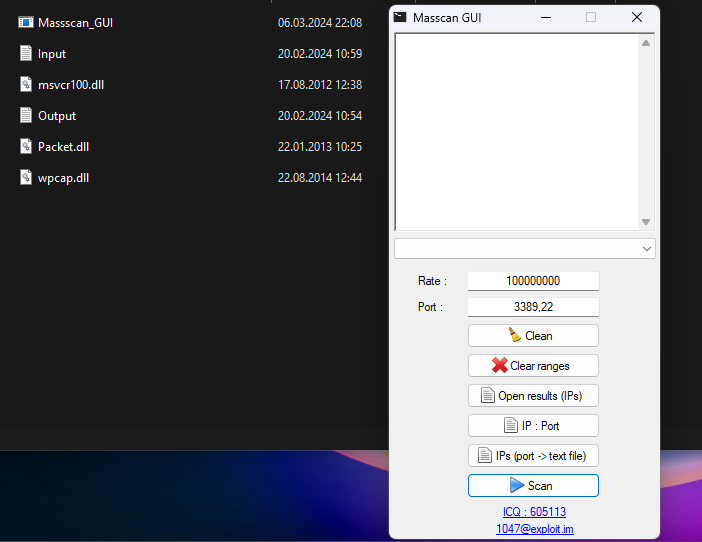Select the msvcr100.dll file icon

click(x=26, y=85)
